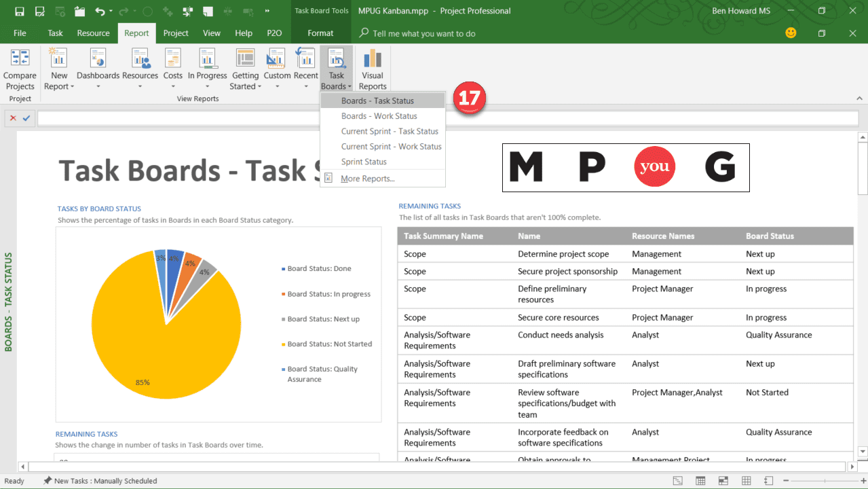Screen dimensions: 868x489
Task: Expand the New Report dropdown arrow
Action: pyautogui.click(x=73, y=87)
